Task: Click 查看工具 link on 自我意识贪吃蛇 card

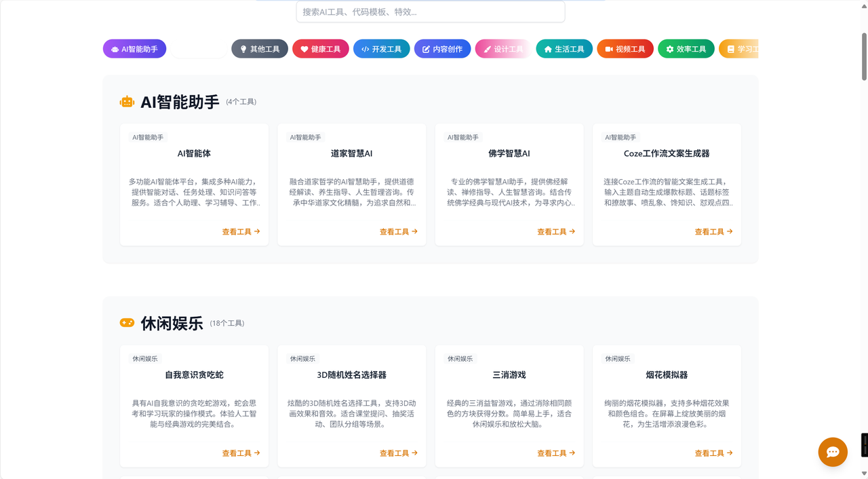Action: (241, 453)
